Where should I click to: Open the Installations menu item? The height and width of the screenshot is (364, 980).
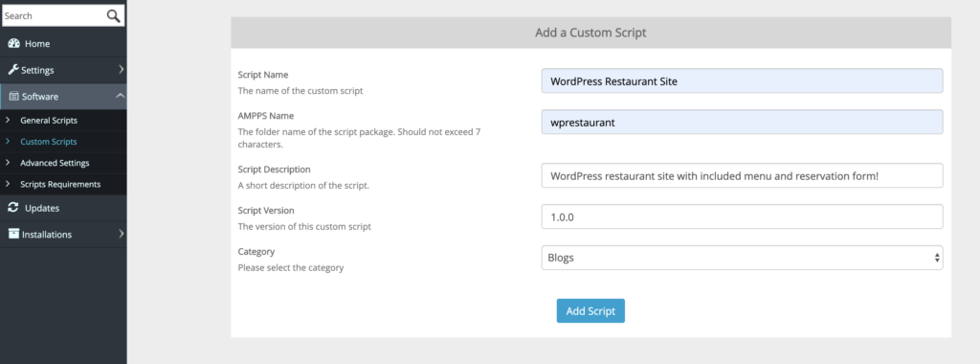(63, 234)
